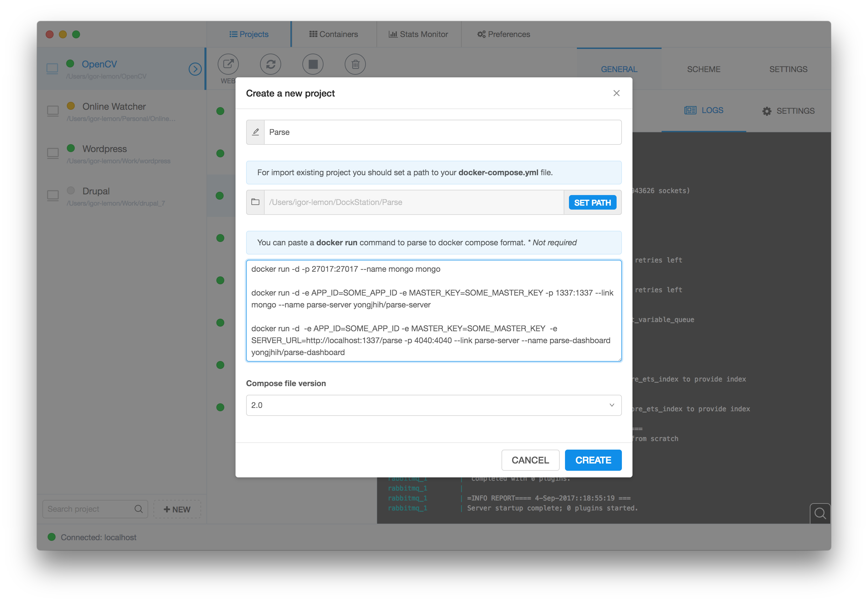Tick the OpenCV project checkbox icon

point(52,68)
